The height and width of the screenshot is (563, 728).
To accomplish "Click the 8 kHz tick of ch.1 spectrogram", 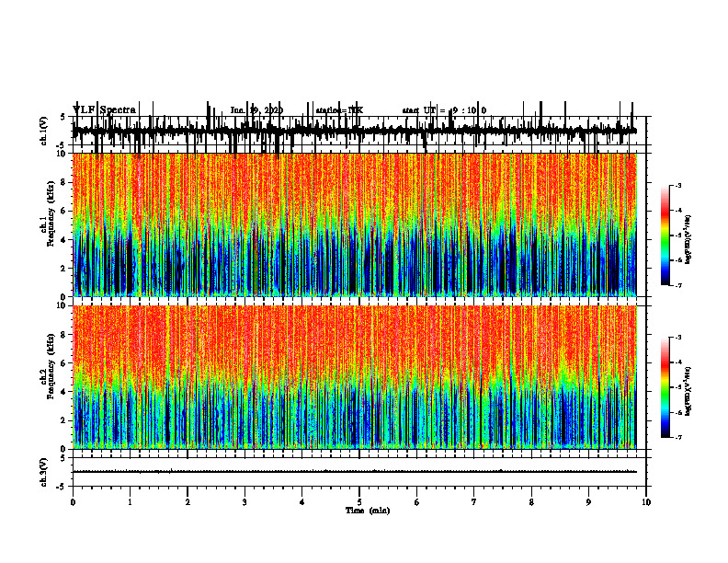I will [x=63, y=182].
